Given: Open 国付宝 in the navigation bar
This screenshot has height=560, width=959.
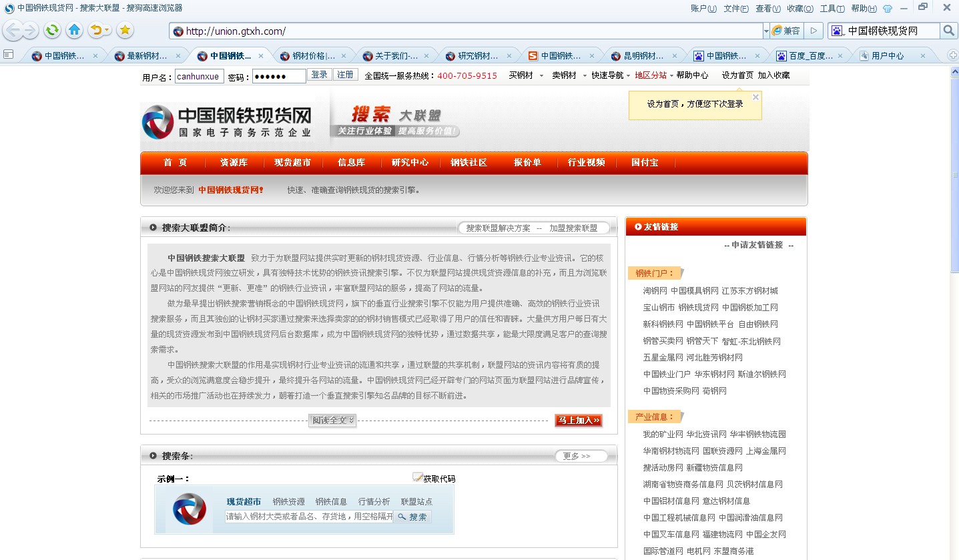Looking at the screenshot, I should click(645, 163).
